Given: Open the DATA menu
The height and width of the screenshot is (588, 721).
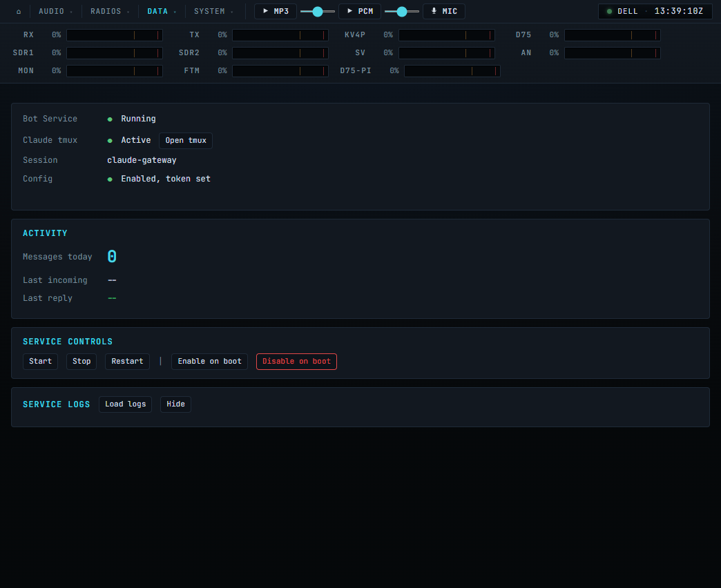Looking at the screenshot, I should click(162, 12).
